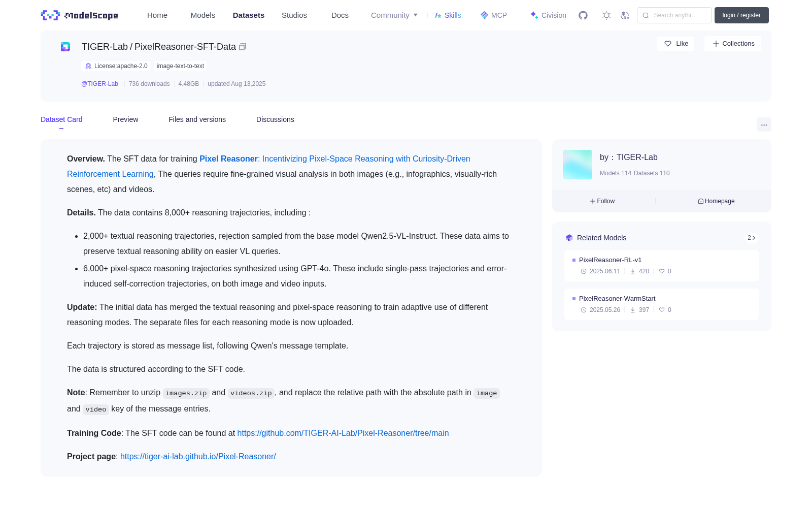The width and height of the screenshot is (812, 508).
Task: Toggle the light/dark theme icon
Action: coord(606,15)
